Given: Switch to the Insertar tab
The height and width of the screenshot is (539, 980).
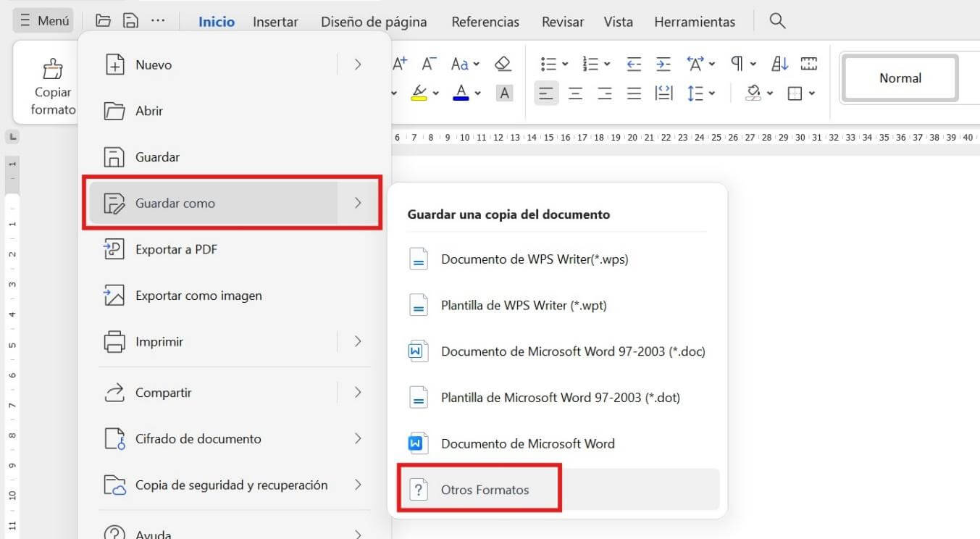Looking at the screenshot, I should tap(275, 21).
